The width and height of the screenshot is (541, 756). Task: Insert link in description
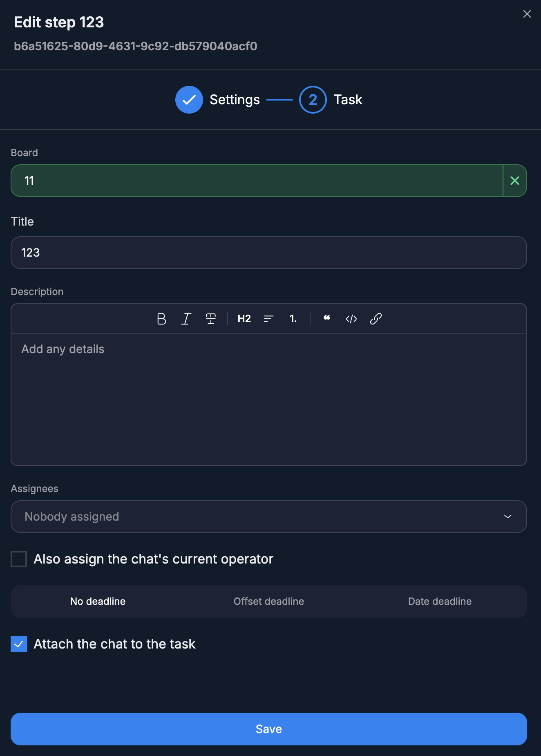376,319
